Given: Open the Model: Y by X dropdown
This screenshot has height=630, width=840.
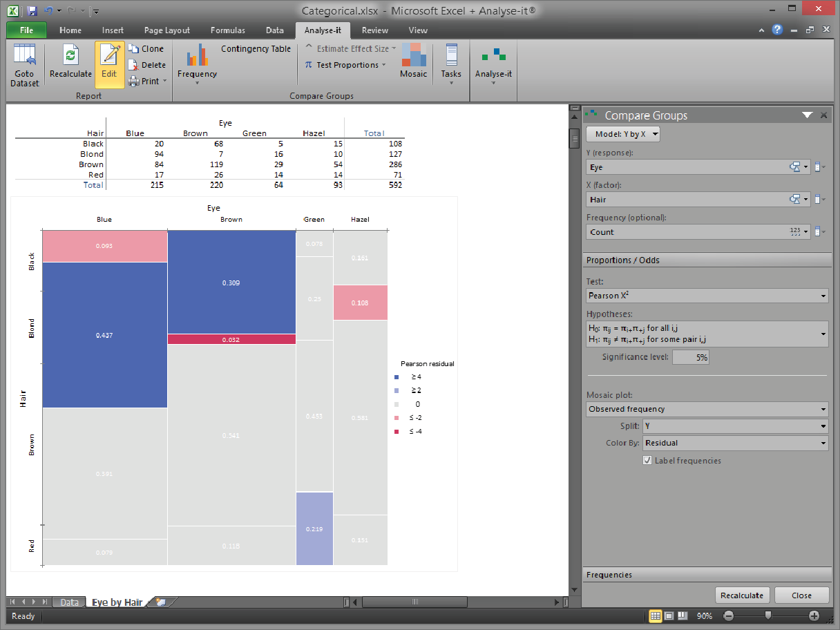Looking at the screenshot, I should pos(623,134).
